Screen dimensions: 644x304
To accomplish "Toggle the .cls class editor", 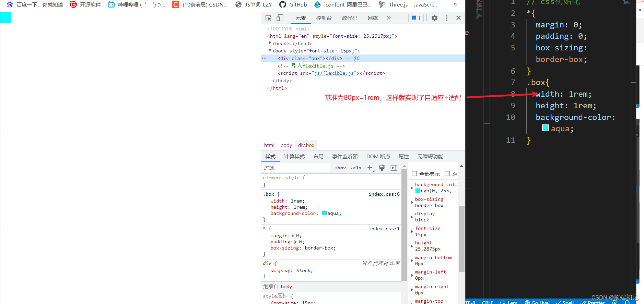I will tap(356, 168).
